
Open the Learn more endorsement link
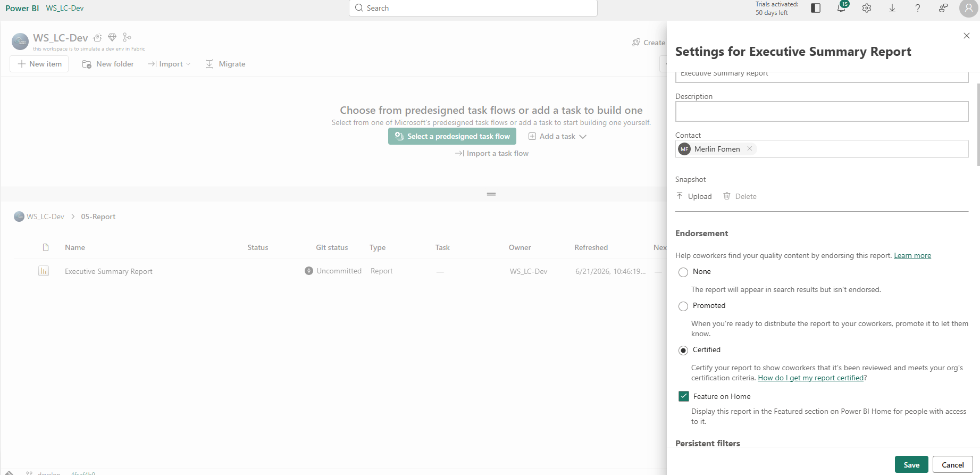(912, 256)
